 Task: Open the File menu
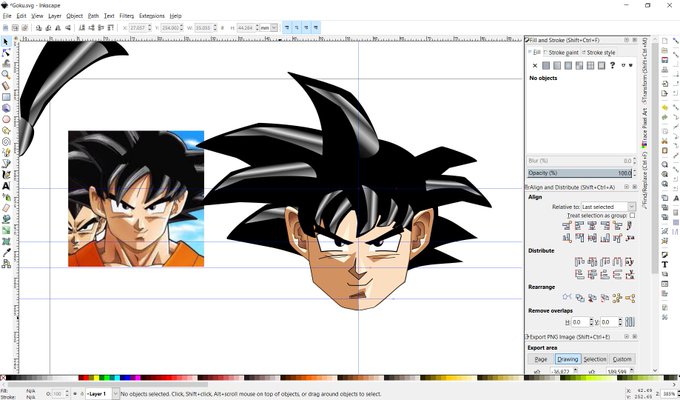coord(7,16)
